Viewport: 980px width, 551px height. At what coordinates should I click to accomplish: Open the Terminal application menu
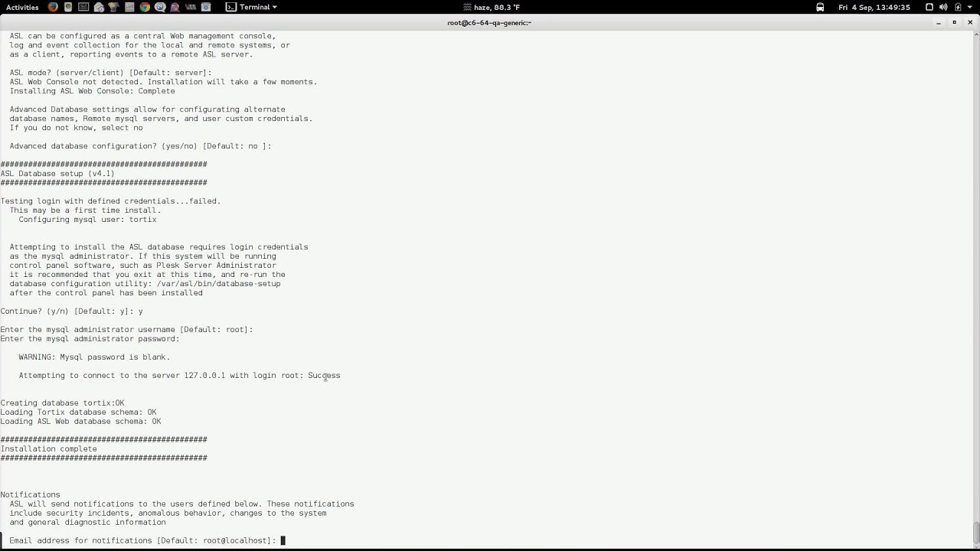tap(252, 7)
